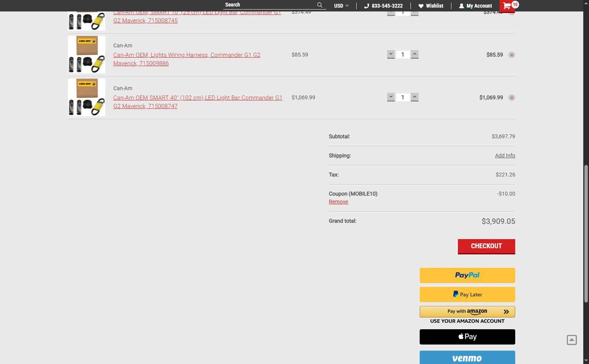Focus the Search input field
The width and height of the screenshot is (589, 364).
pyautogui.click(x=269, y=5)
